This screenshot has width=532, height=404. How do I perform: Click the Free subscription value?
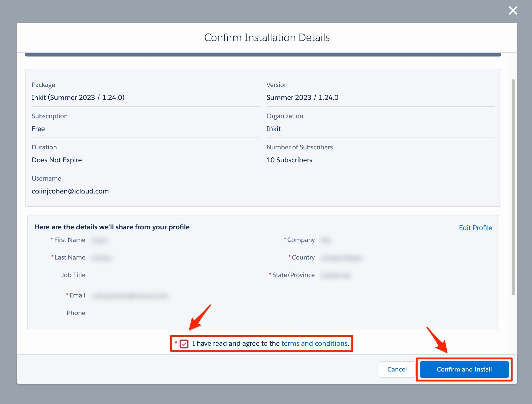click(38, 129)
